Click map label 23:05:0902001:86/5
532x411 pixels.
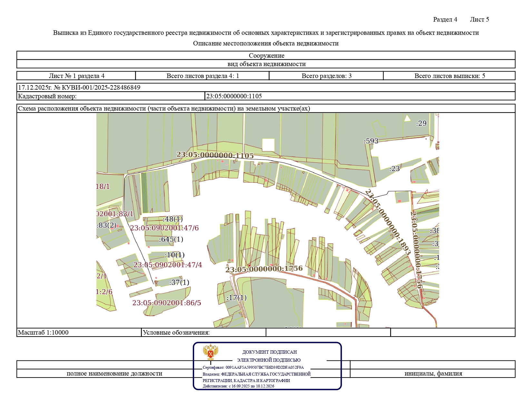click(x=167, y=303)
